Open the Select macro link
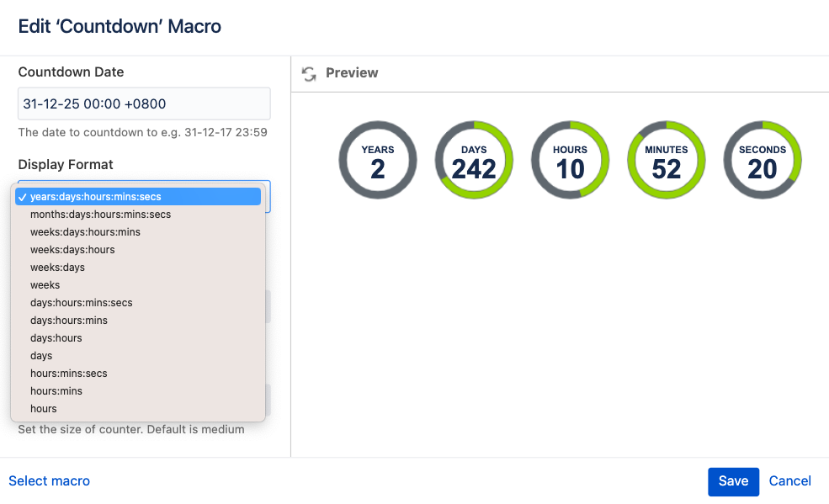Image resolution: width=829 pixels, height=504 pixels. click(49, 481)
